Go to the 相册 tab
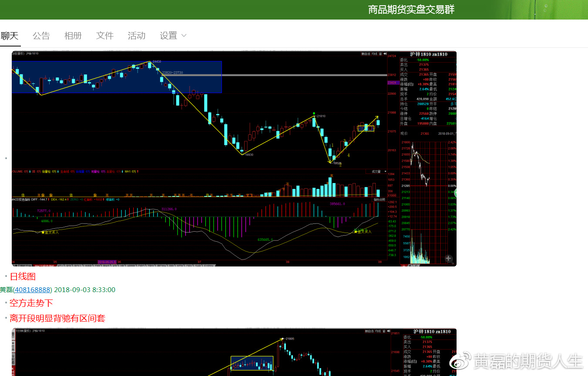Screen dimensions: 588x376 pyautogui.click(x=73, y=36)
